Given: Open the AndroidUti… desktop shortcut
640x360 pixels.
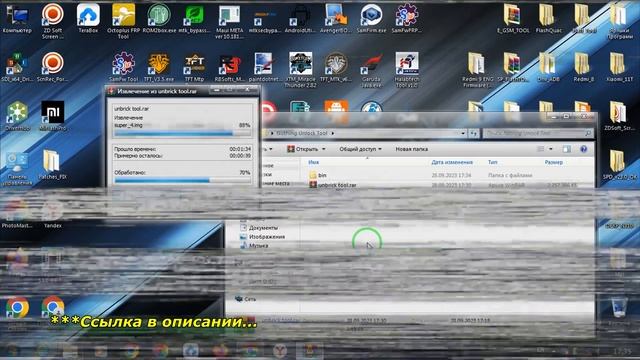Looking at the screenshot, I should coord(300,18).
